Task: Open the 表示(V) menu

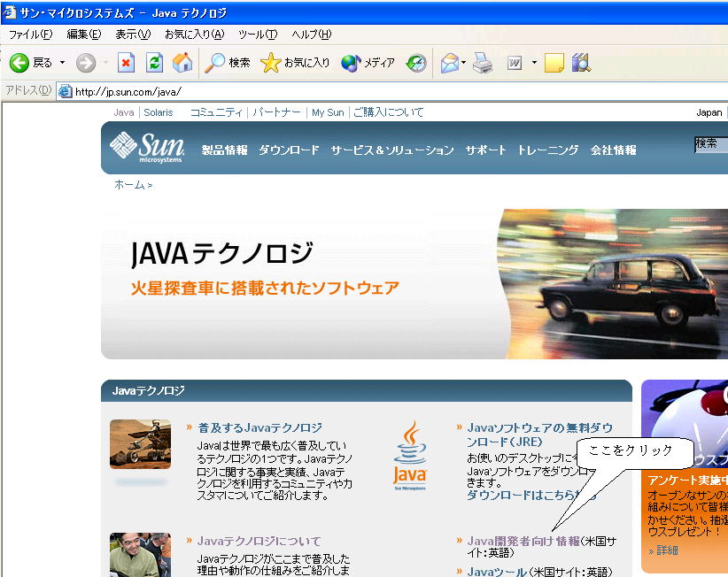Action: pos(133,35)
